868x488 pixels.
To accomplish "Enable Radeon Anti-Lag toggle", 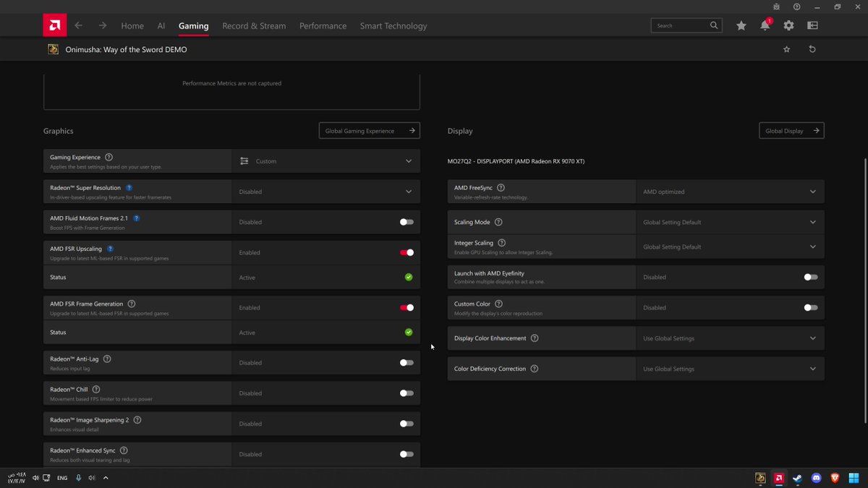I will pyautogui.click(x=407, y=363).
